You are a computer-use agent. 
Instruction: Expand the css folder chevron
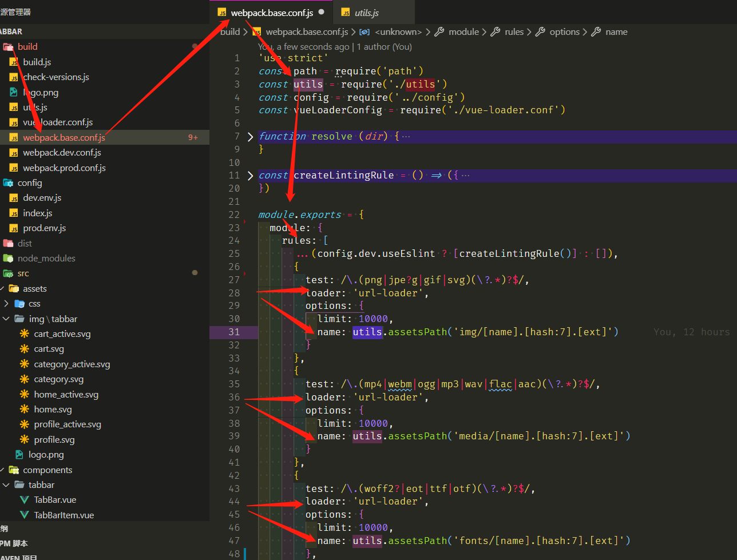(x=6, y=304)
